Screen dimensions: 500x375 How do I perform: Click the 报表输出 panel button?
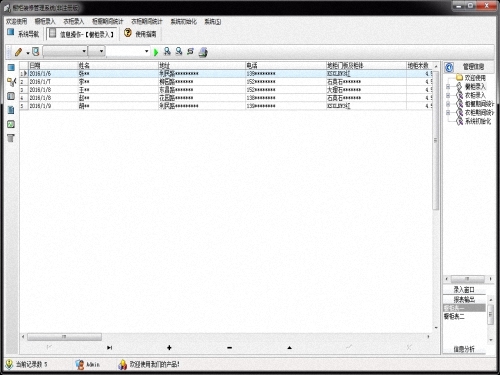click(464, 299)
